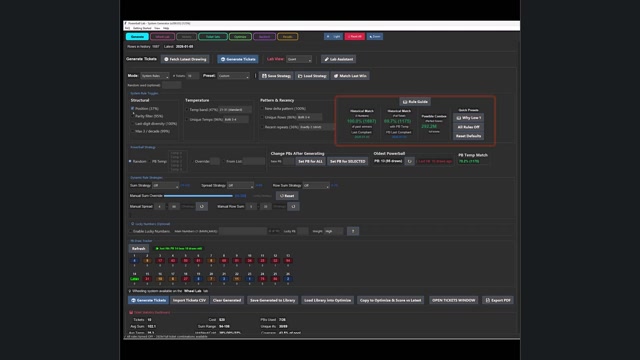Open the Help menu
The image size is (640, 360).
click(x=166, y=28)
